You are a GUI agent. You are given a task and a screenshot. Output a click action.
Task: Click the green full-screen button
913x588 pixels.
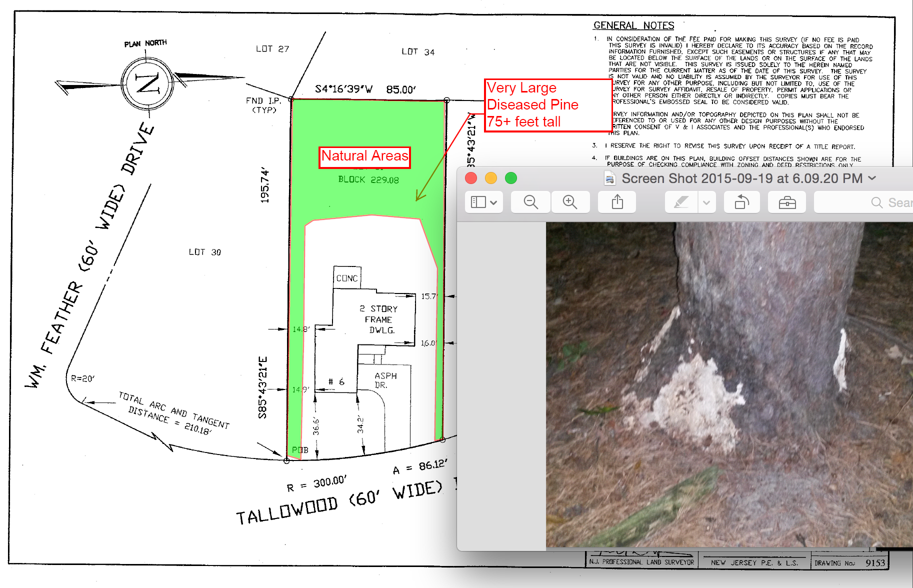click(x=511, y=178)
